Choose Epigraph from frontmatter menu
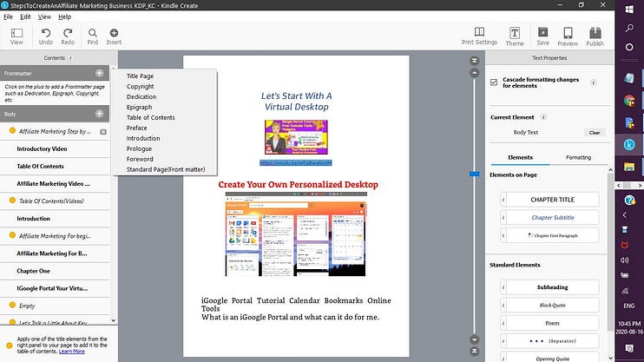Image resolution: width=644 pixels, height=362 pixels. coord(139,107)
